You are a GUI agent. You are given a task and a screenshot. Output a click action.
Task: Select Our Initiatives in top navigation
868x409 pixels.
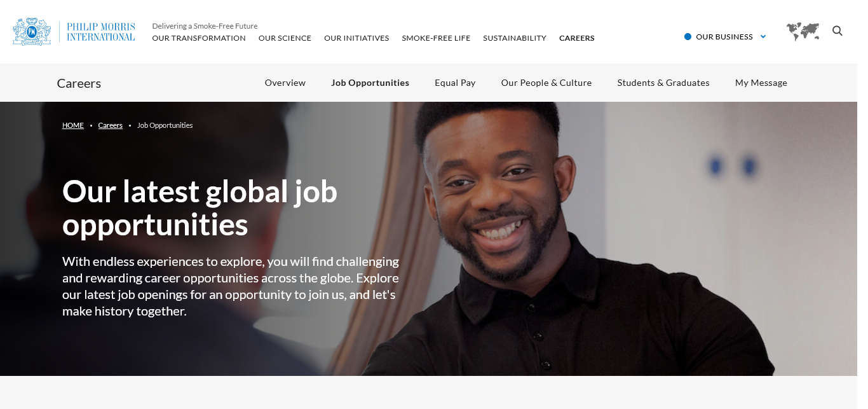click(356, 38)
